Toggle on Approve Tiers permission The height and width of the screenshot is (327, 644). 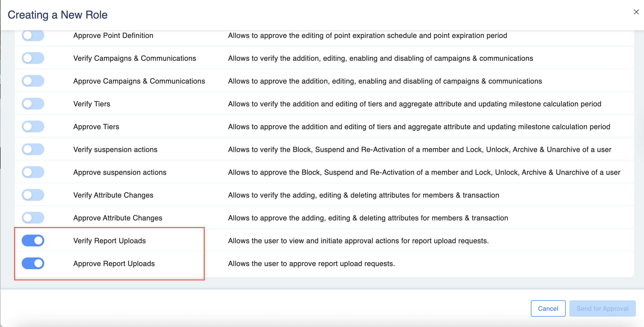coord(33,126)
